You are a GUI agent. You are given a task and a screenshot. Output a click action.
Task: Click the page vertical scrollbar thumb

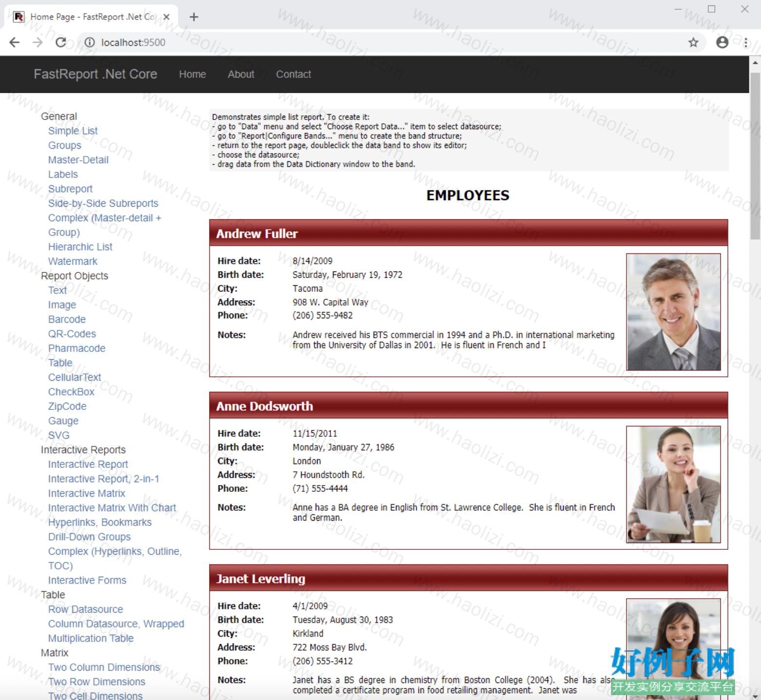coord(755,156)
